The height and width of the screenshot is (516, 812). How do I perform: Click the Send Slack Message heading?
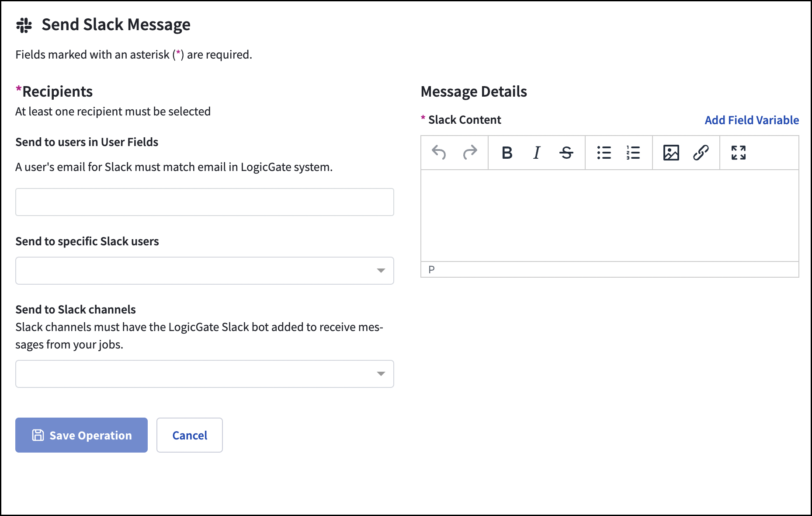[x=116, y=25]
